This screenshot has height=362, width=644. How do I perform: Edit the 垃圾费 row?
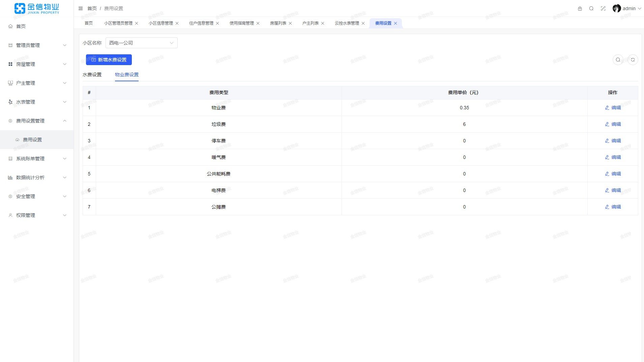[x=613, y=124]
